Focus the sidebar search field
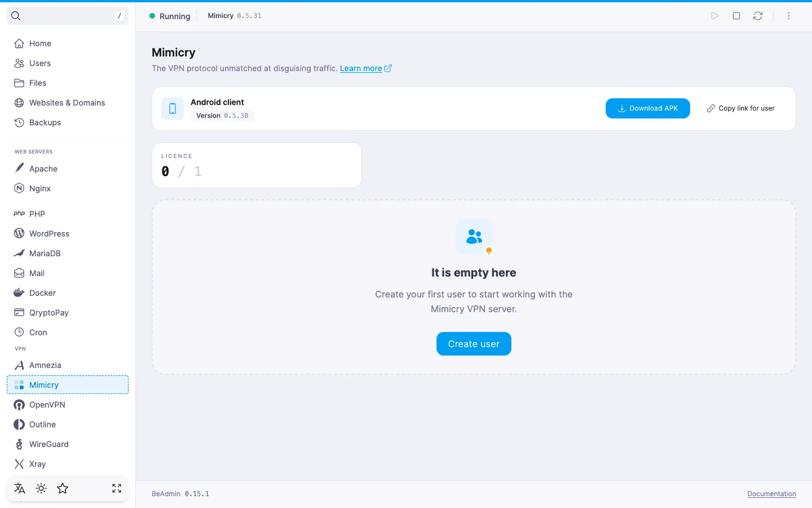Screen dimensions: 812x508 (x=68, y=16)
